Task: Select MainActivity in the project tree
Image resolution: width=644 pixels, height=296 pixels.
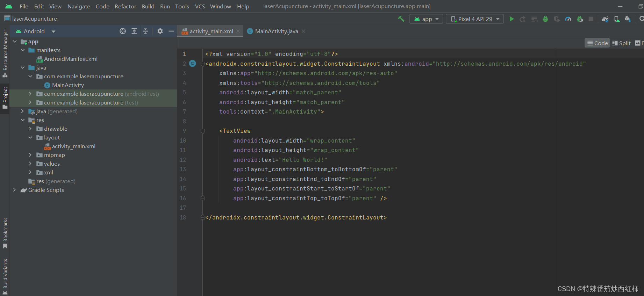Action: 64,85
